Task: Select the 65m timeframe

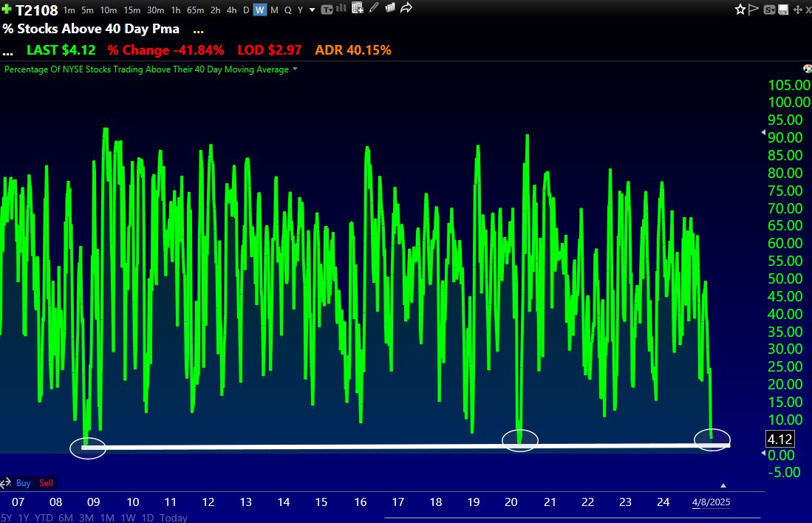Action: click(195, 10)
